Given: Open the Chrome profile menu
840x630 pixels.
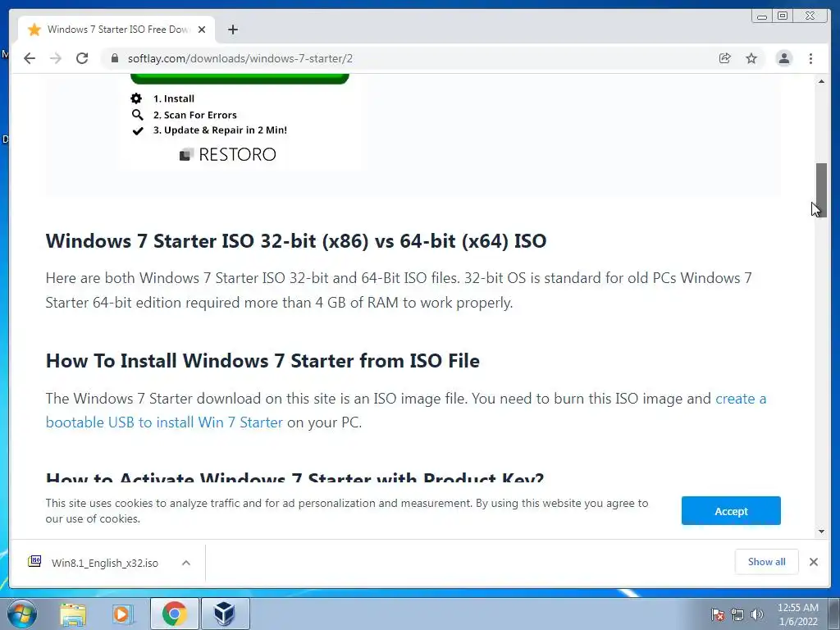Looking at the screenshot, I should coord(783,58).
